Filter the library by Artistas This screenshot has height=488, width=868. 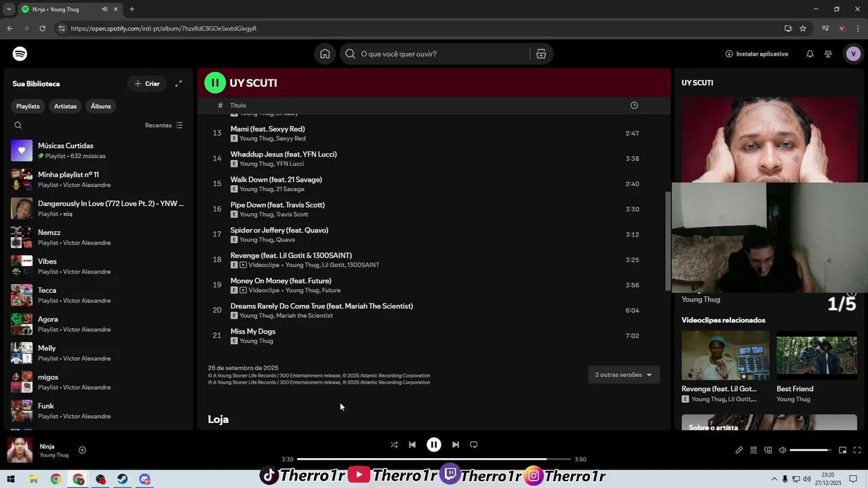pyautogui.click(x=65, y=106)
